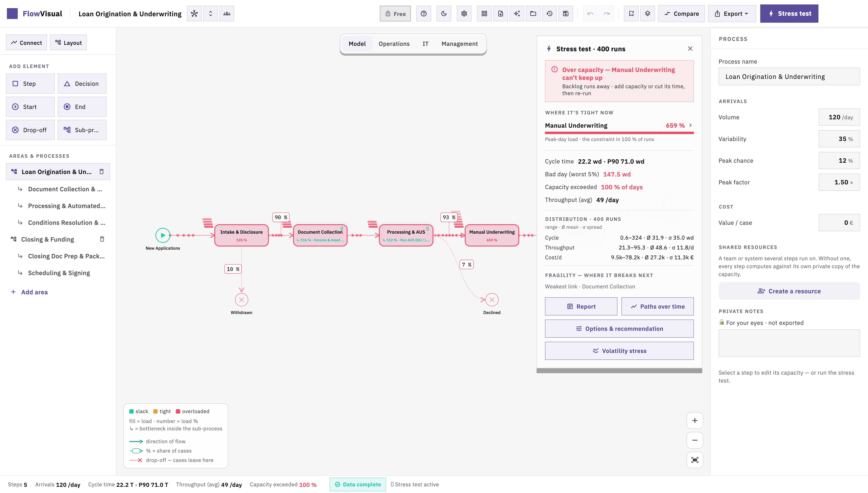The height and width of the screenshot is (493, 868).
Task: Open the network graph view icon
Action: [194, 14]
